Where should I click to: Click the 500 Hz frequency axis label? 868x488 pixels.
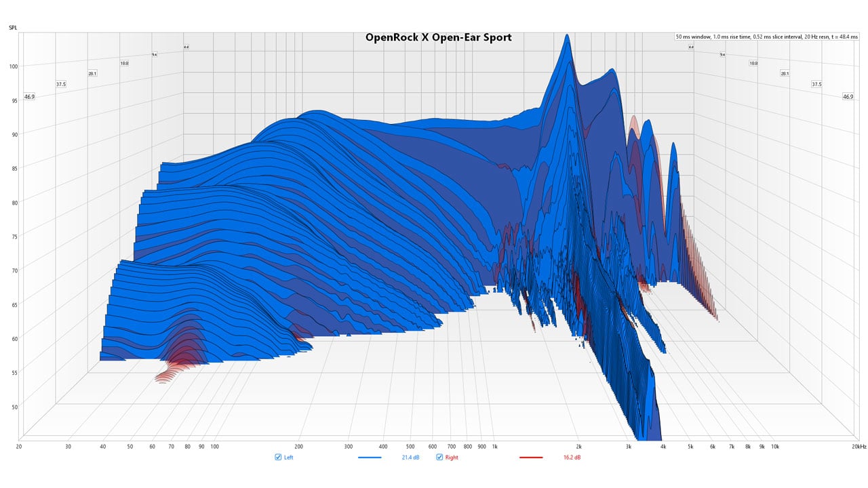tap(410, 447)
